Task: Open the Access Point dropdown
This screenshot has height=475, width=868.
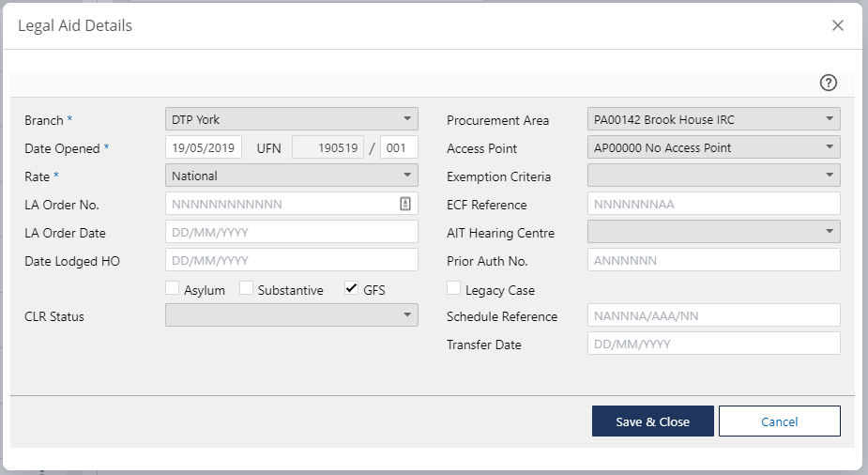Action: coord(713,147)
